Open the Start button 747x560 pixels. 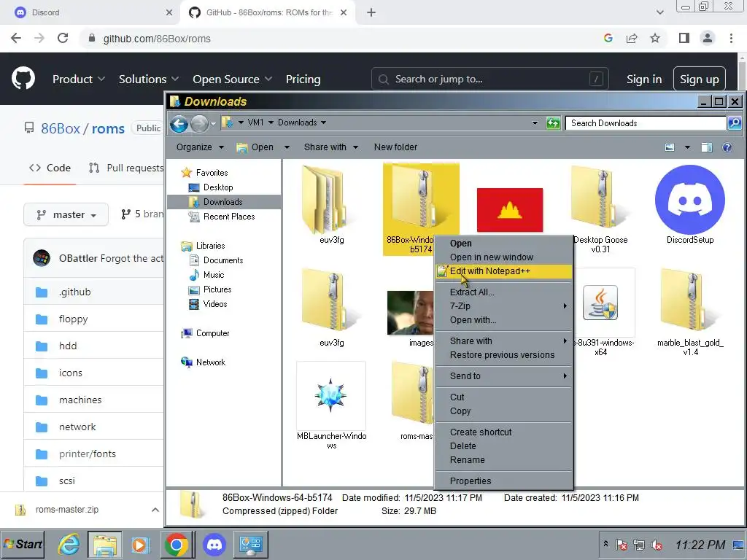point(23,544)
